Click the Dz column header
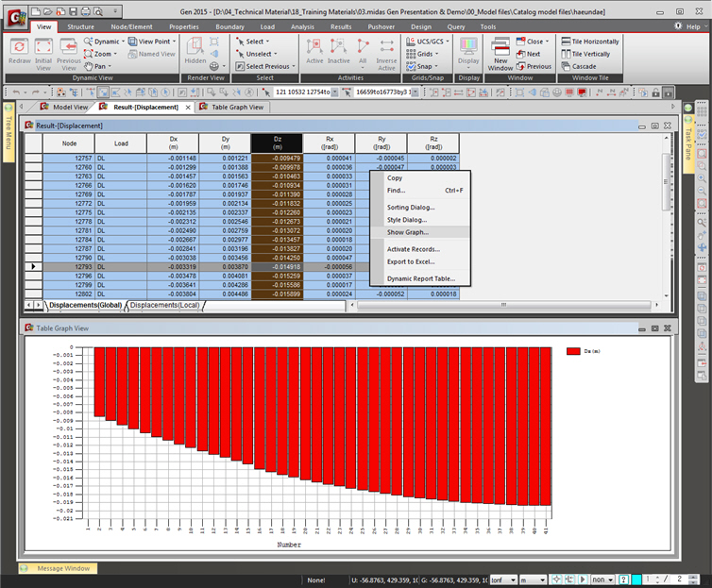 click(x=277, y=143)
